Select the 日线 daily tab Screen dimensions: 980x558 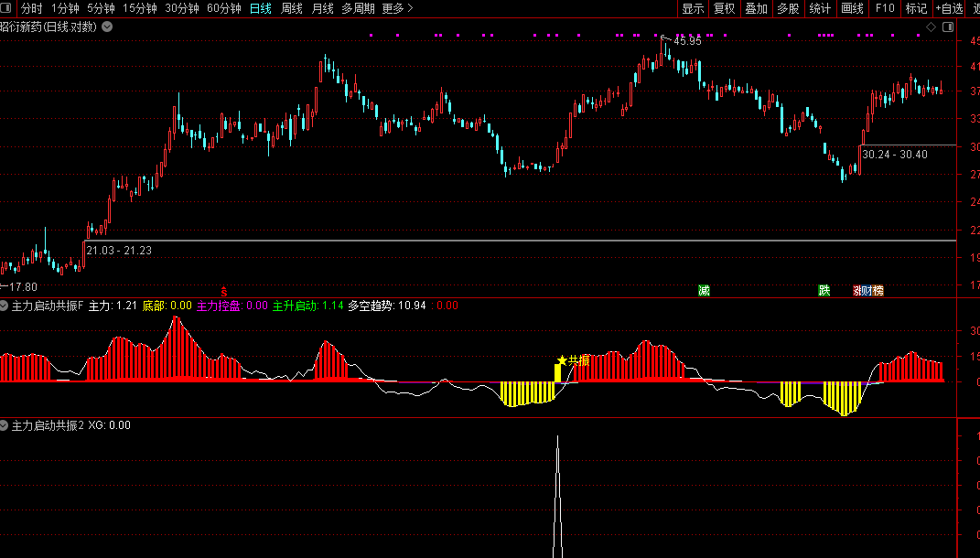coord(260,8)
